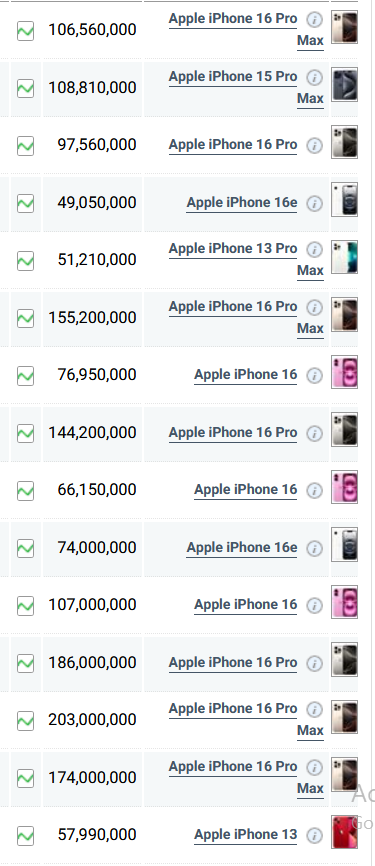Screen dimensions: 375x866
Task: Open price chart for 108,810,000 row
Action: [25, 88]
